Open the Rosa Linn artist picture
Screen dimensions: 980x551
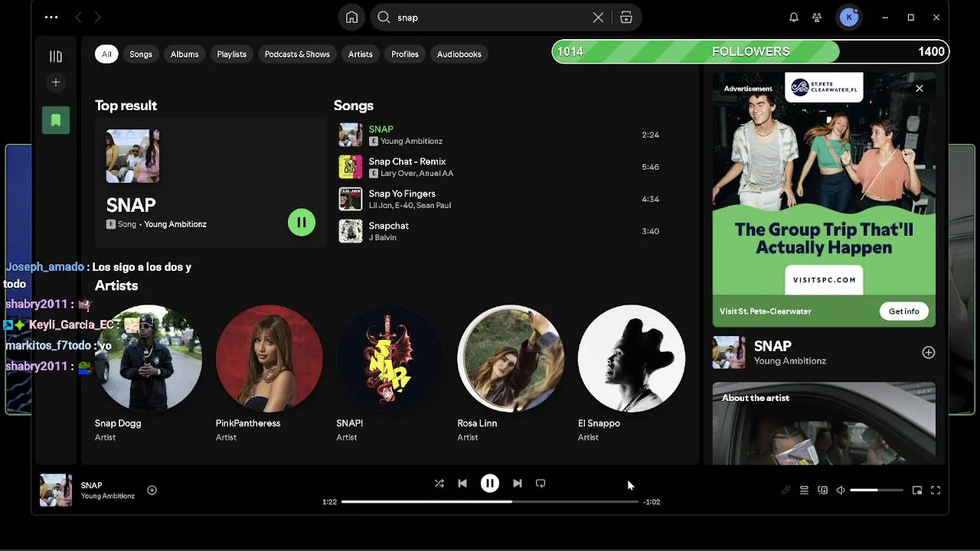tap(511, 358)
